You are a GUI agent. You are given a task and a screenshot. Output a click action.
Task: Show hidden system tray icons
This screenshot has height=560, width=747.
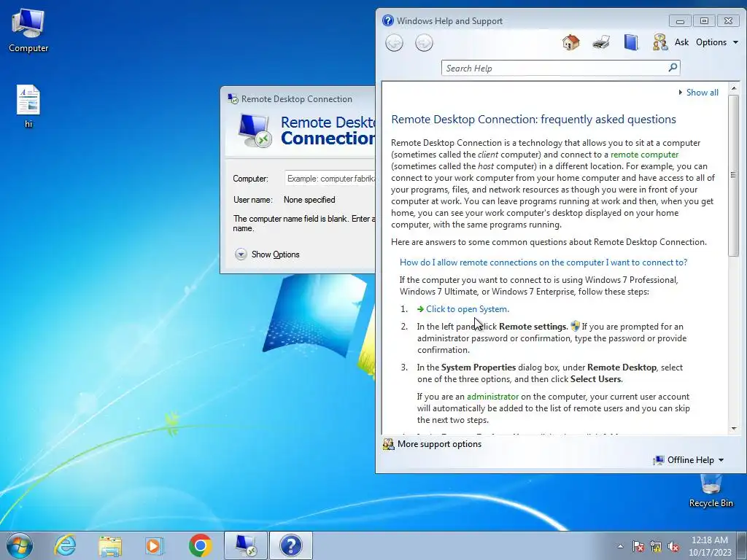pyautogui.click(x=620, y=546)
